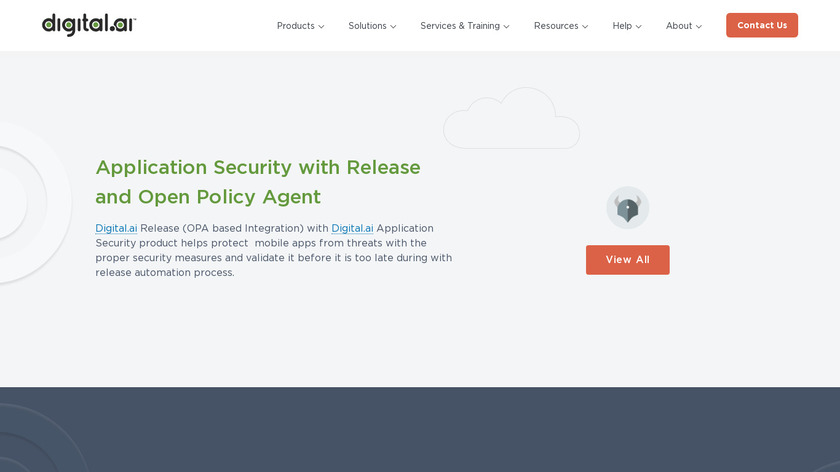Expand the Resources dropdown chevron
This screenshot has width=840, height=472.
coord(585,26)
